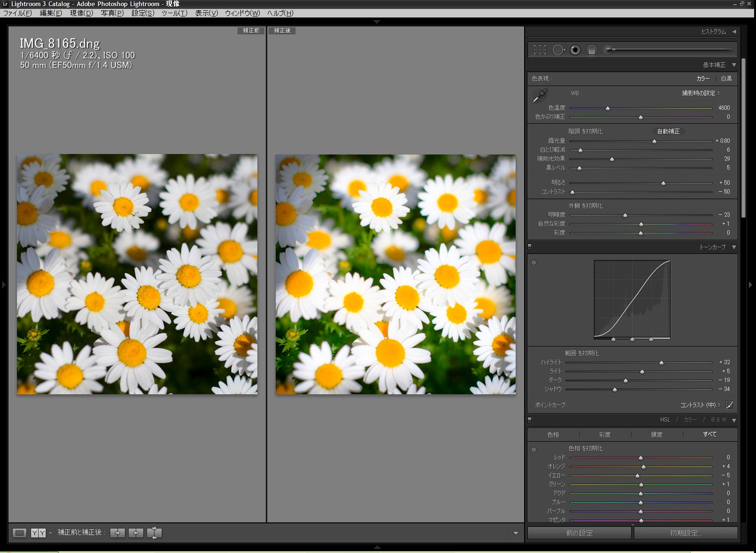Select the Crop Overlay tool
The image size is (756, 553).
[x=540, y=50]
